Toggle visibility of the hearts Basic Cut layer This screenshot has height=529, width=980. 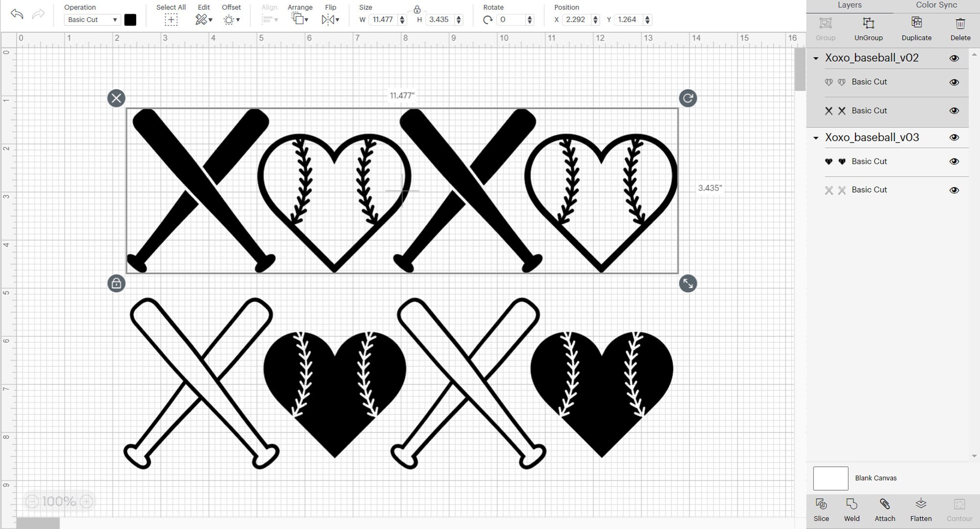pyautogui.click(x=955, y=161)
